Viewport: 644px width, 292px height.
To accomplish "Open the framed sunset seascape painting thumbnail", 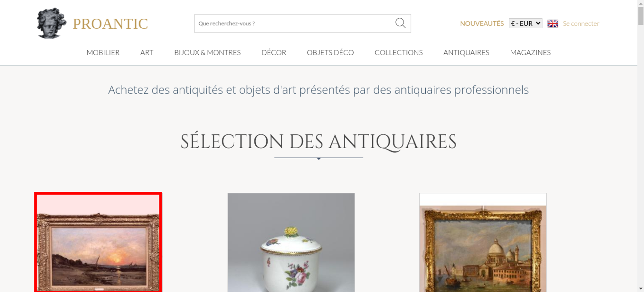I will coord(98,242).
